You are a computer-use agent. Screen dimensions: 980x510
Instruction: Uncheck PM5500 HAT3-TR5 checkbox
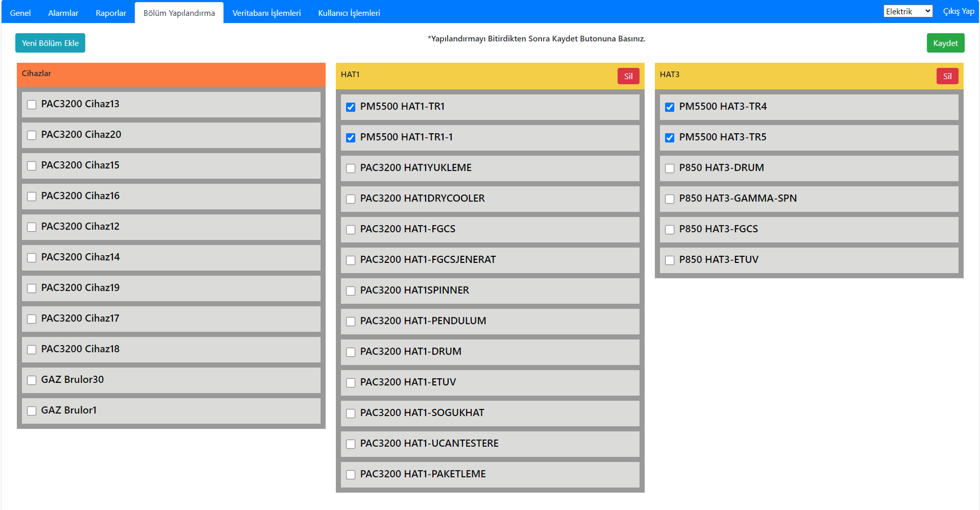pos(670,138)
